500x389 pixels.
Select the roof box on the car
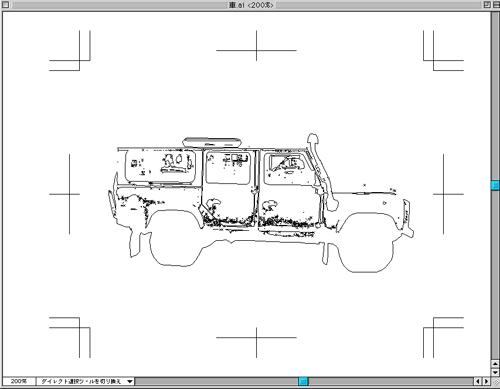click(x=212, y=142)
